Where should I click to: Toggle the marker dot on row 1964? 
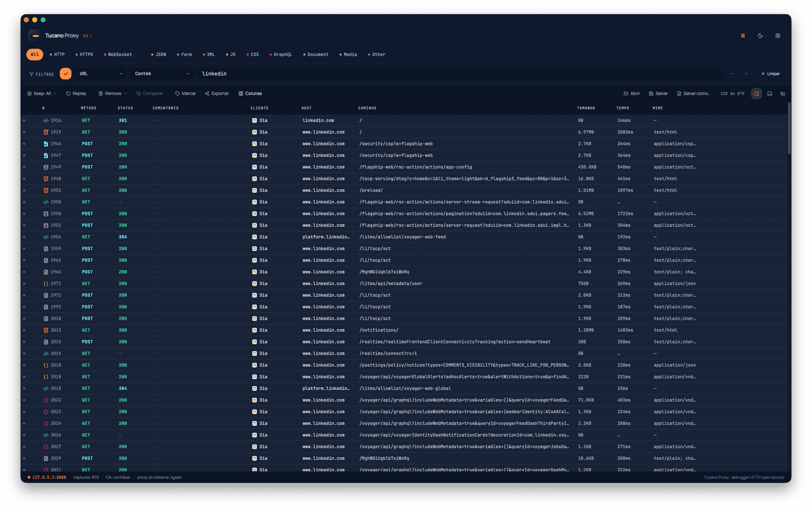click(24, 272)
